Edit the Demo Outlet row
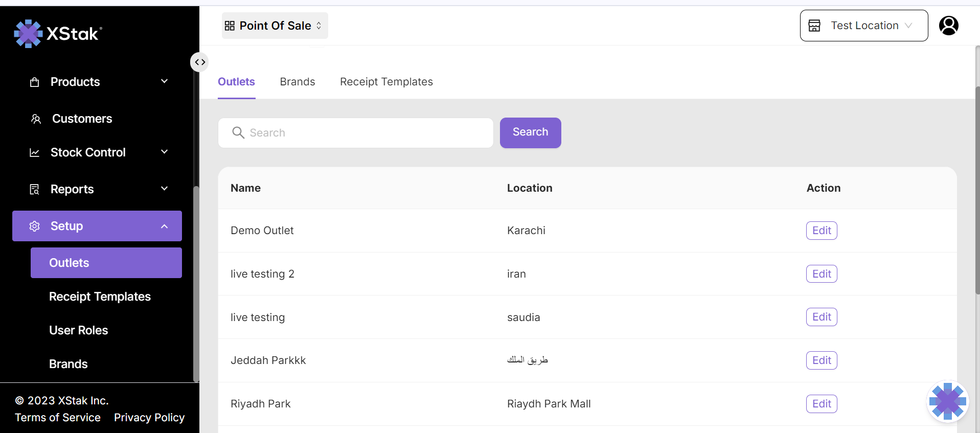The width and height of the screenshot is (980, 433). tap(821, 231)
